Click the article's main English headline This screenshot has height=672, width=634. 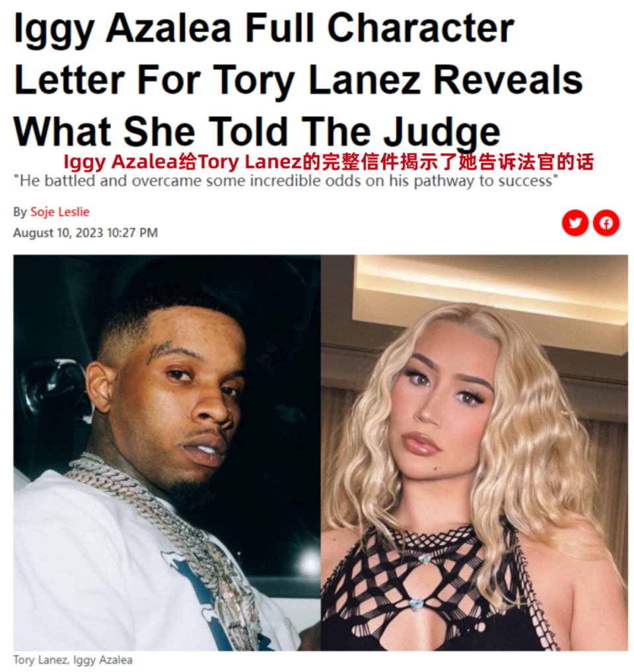(x=299, y=79)
